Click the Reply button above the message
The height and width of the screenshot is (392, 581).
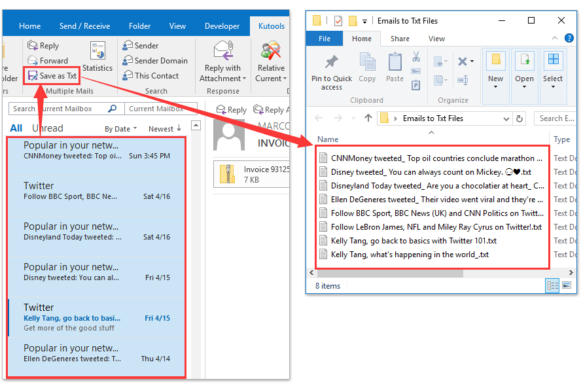click(231, 109)
